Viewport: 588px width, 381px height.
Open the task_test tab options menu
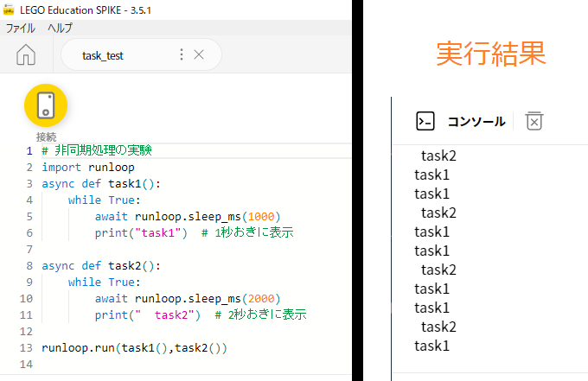coord(182,54)
